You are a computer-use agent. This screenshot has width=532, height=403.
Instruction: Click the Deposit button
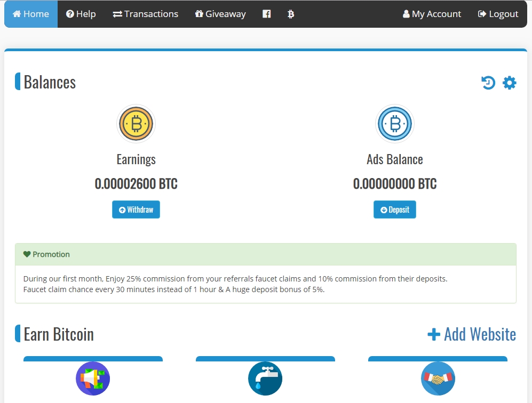pyautogui.click(x=394, y=209)
